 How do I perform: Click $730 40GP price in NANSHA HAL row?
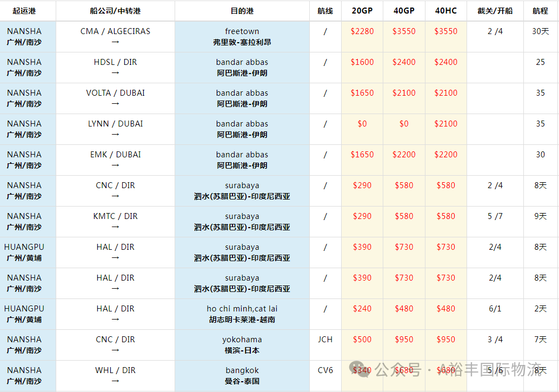tap(404, 278)
